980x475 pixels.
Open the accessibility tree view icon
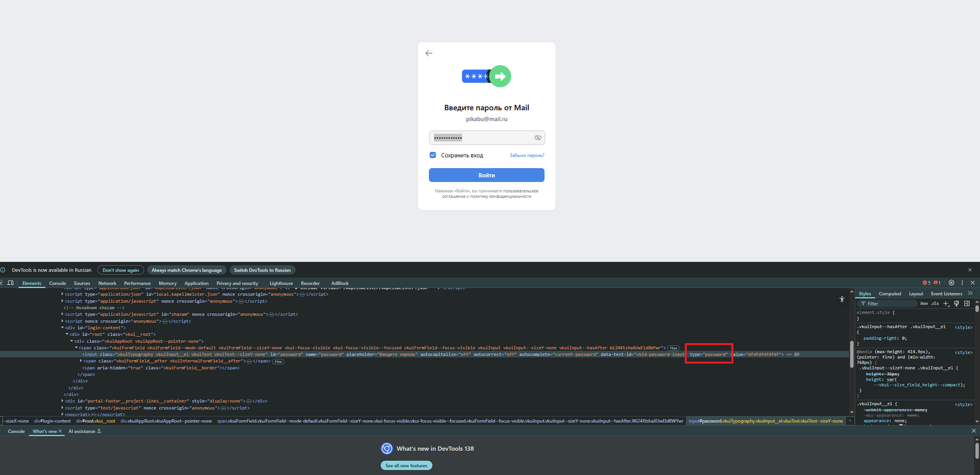click(x=842, y=299)
